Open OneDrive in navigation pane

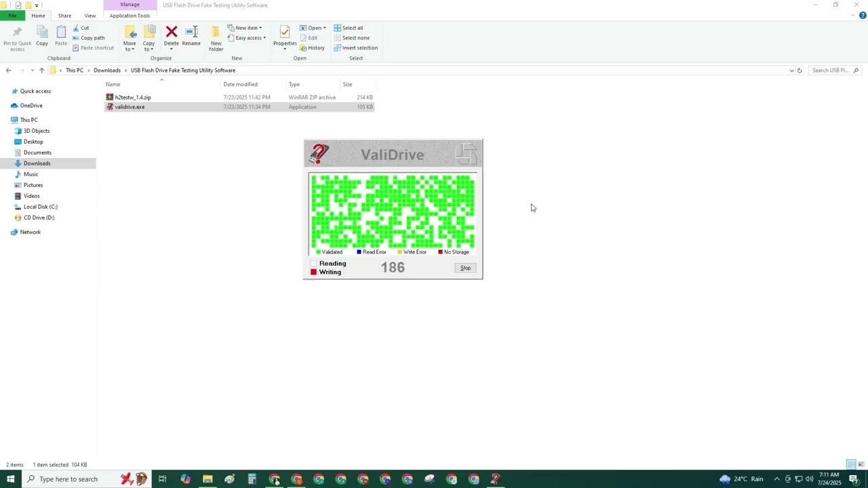coord(31,106)
